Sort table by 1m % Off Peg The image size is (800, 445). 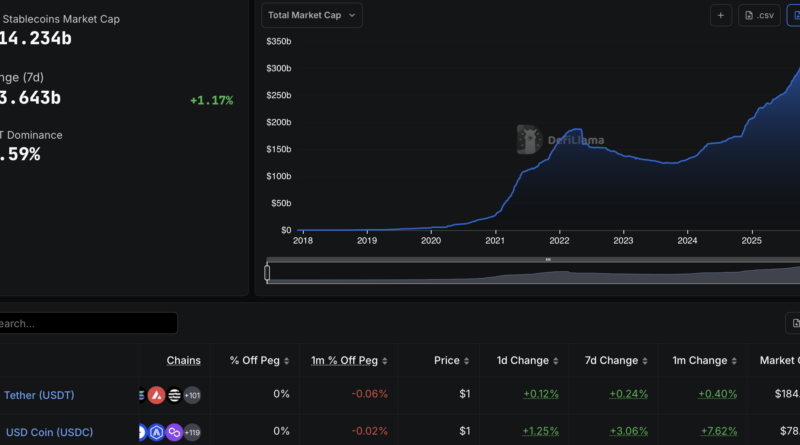tap(349, 360)
